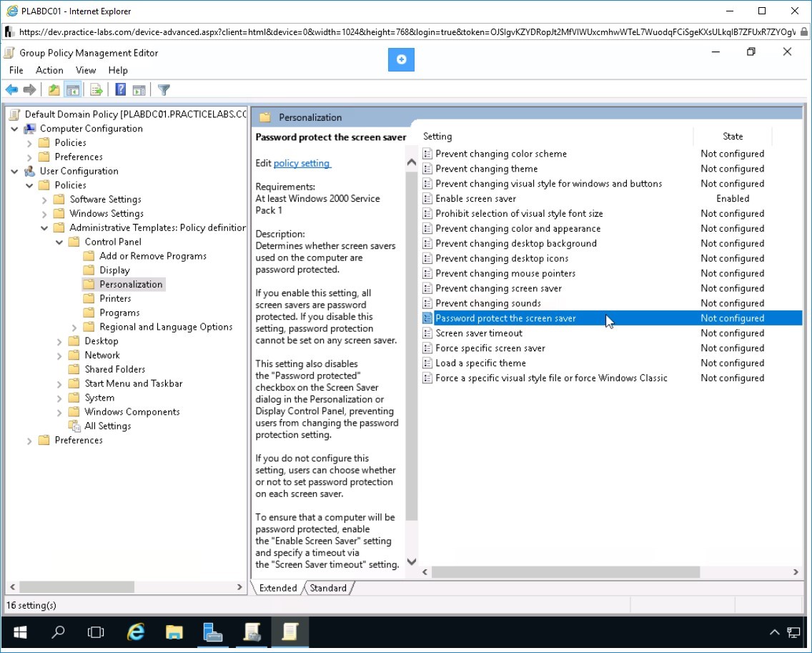Expand the System node
812x653 pixels.
click(59, 398)
